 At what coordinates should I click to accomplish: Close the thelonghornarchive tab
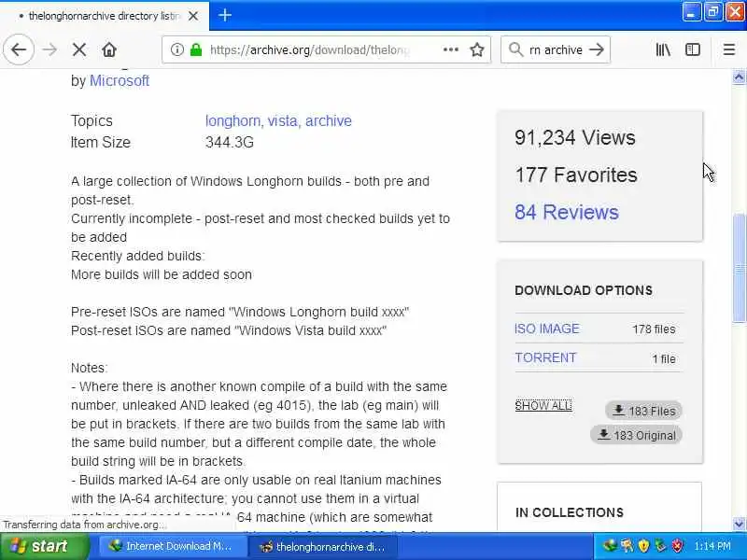click(193, 16)
